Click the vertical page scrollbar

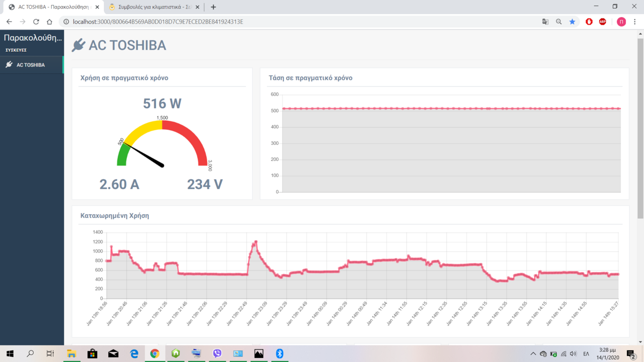pyautogui.click(x=640, y=128)
